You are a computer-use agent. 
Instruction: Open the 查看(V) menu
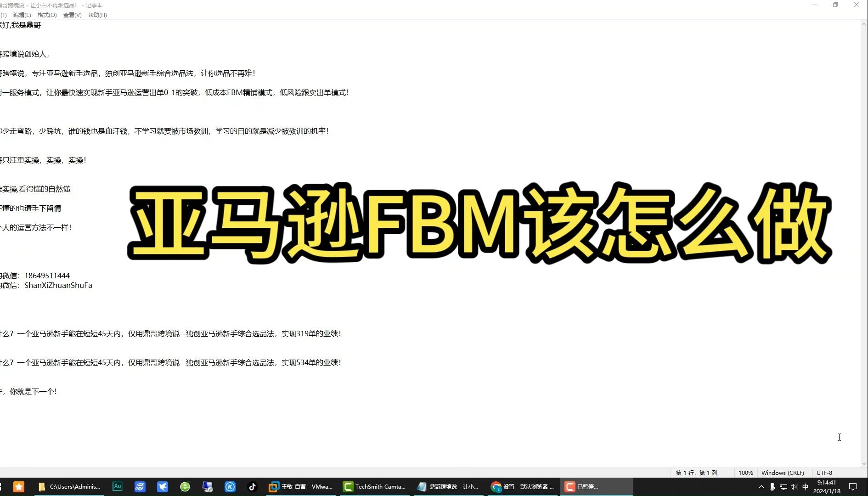[72, 15]
